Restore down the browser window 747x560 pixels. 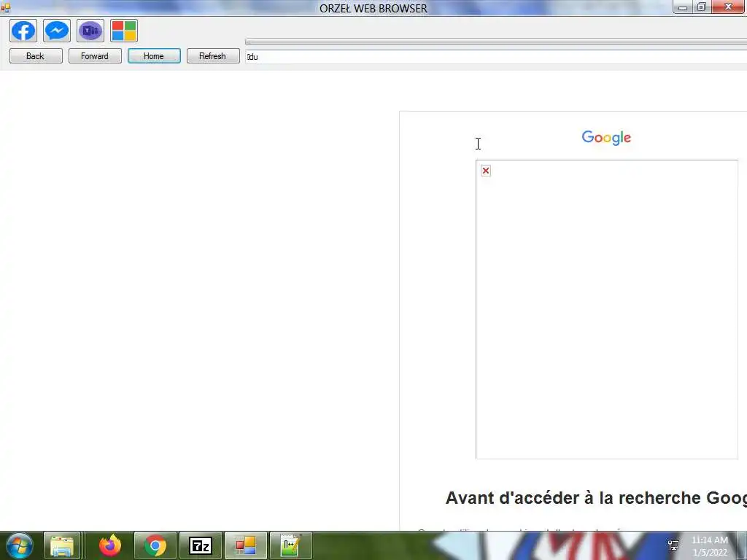[701, 7]
